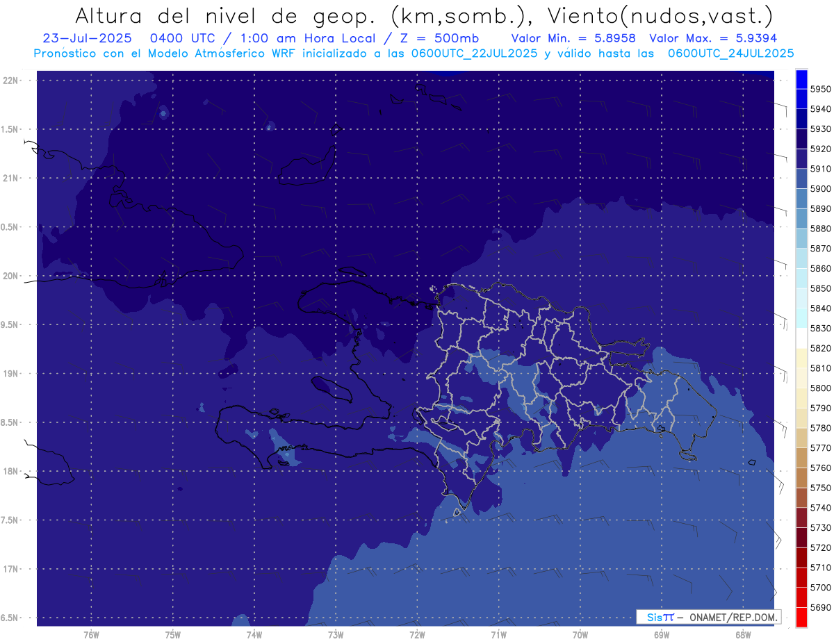This screenshot has height=644, width=834.
Task: Pick the white colorbar band between 5820 and 5830
Action: point(801,338)
